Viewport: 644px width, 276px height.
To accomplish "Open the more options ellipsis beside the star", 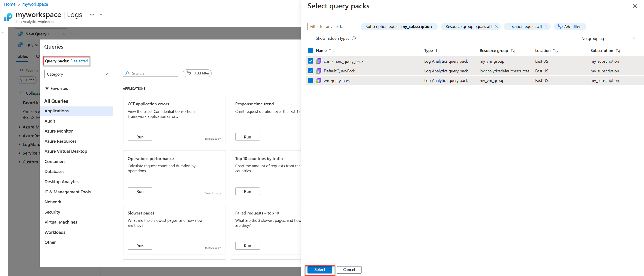I will (x=101, y=15).
